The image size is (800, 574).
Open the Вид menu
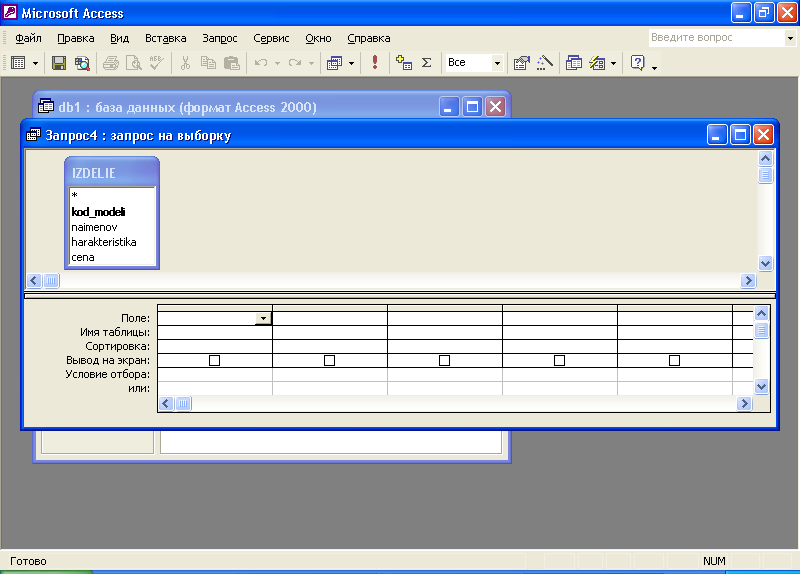[x=119, y=38]
